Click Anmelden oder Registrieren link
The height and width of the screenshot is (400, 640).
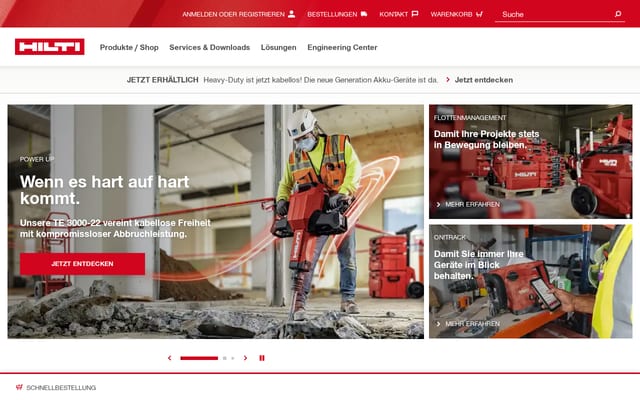click(238, 14)
